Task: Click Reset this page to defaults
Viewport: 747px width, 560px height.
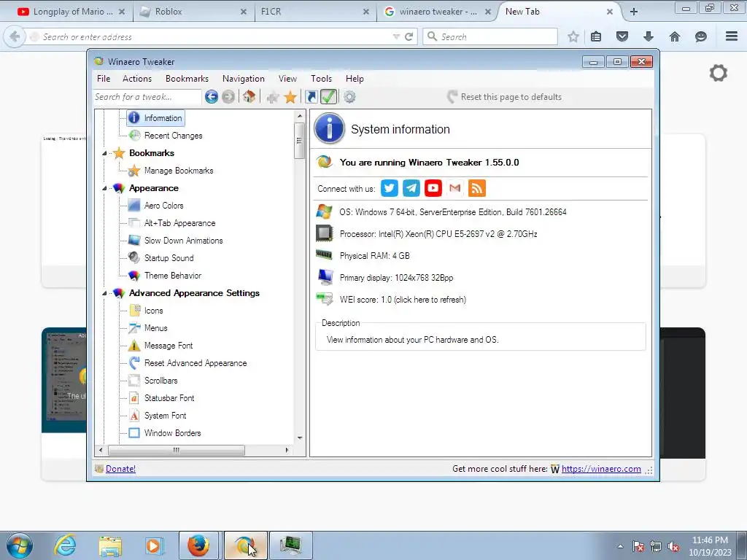Action: click(504, 97)
